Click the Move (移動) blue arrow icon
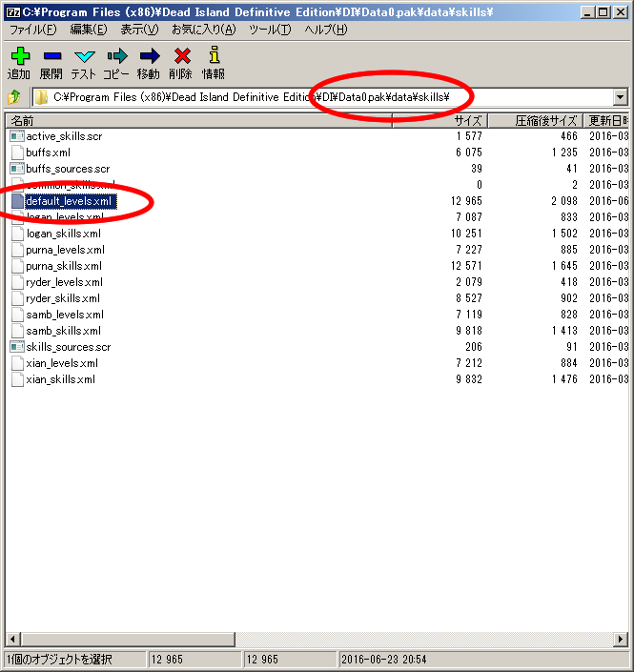The image size is (634, 672). 149,55
